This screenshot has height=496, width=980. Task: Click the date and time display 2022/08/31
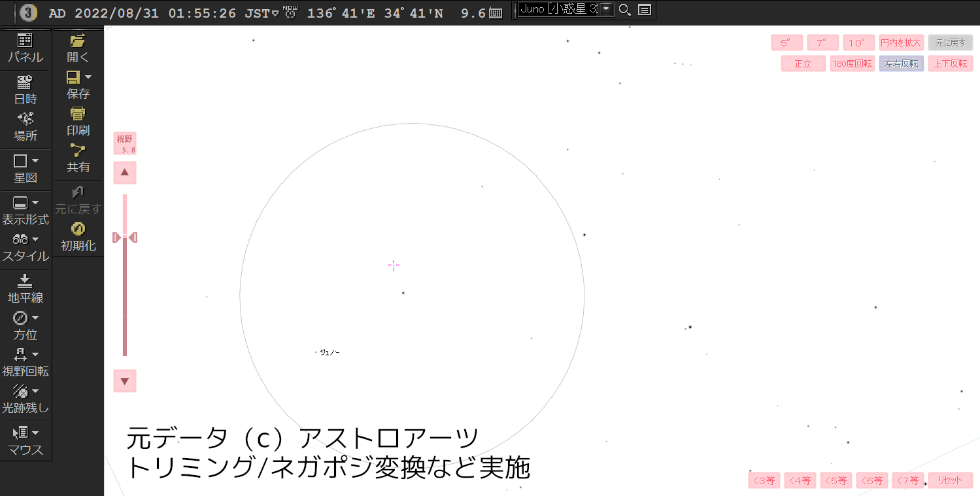click(143, 13)
